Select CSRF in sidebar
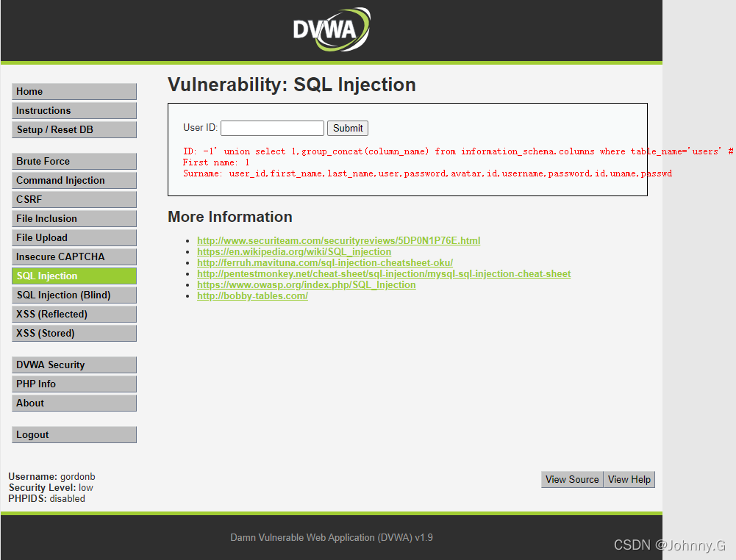Viewport: 736px width, 560px height. (x=74, y=199)
